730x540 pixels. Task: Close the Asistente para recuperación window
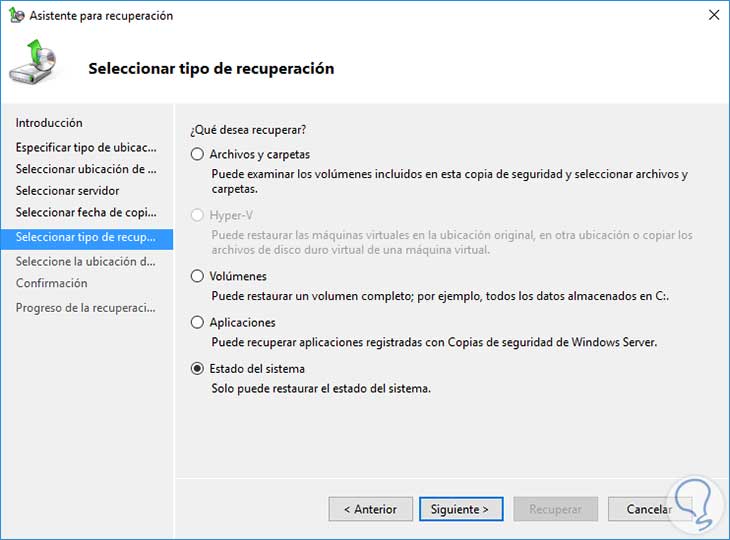pos(713,16)
